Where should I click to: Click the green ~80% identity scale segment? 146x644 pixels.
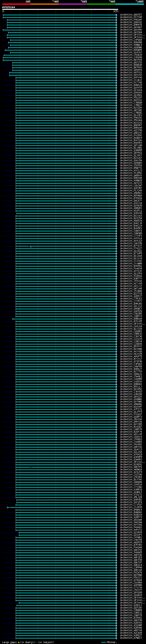(101, 4)
